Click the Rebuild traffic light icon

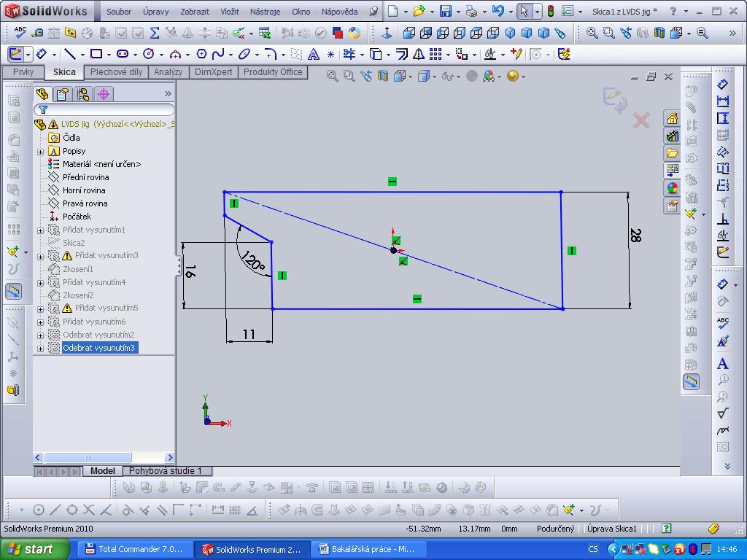click(550, 11)
